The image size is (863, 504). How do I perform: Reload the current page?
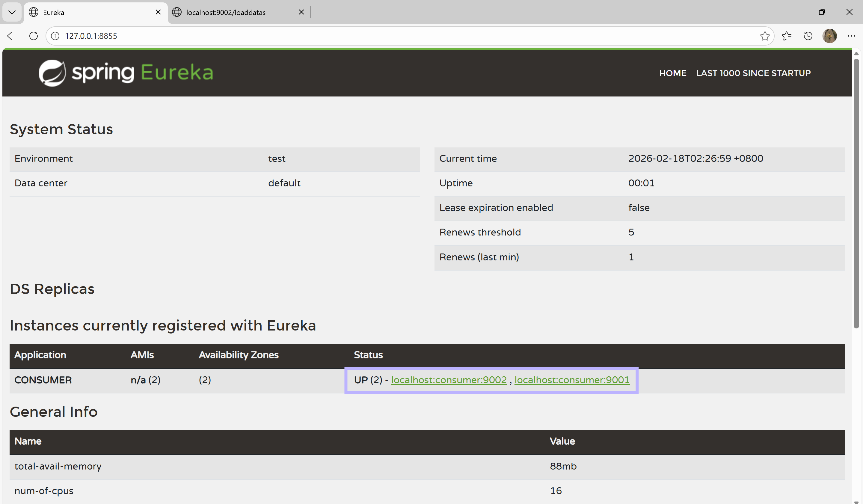click(x=34, y=36)
